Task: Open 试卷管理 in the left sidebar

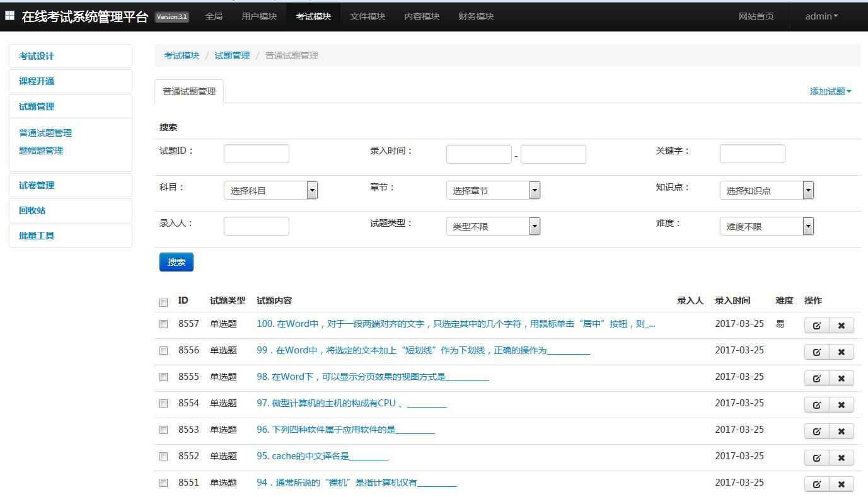Action: coord(37,185)
